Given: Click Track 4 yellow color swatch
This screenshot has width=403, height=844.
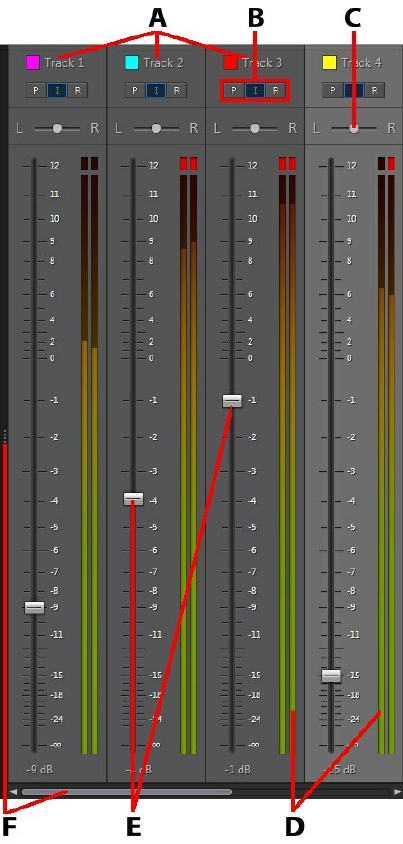Looking at the screenshot, I should [x=329, y=63].
